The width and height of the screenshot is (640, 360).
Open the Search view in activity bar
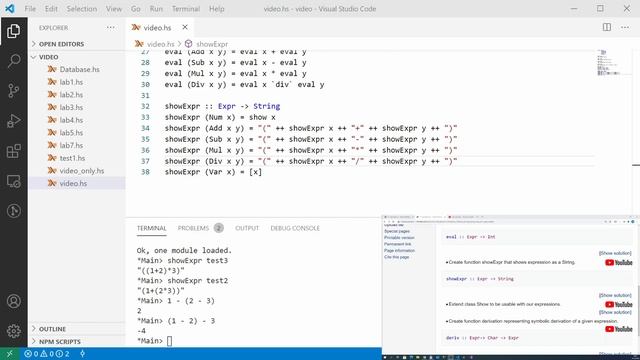coord(13,61)
